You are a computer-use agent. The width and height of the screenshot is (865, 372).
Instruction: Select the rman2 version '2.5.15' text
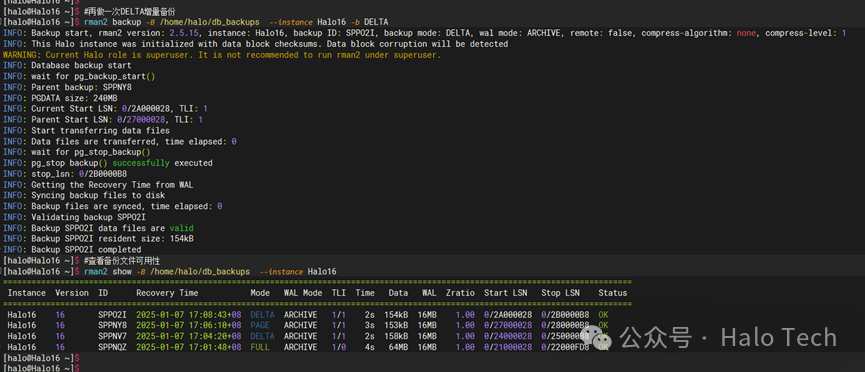(184, 33)
